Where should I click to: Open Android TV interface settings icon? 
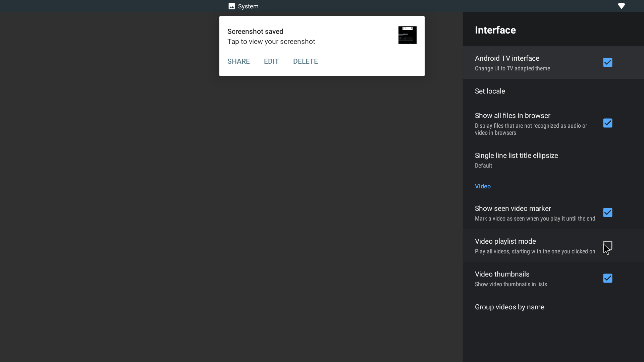(x=608, y=62)
